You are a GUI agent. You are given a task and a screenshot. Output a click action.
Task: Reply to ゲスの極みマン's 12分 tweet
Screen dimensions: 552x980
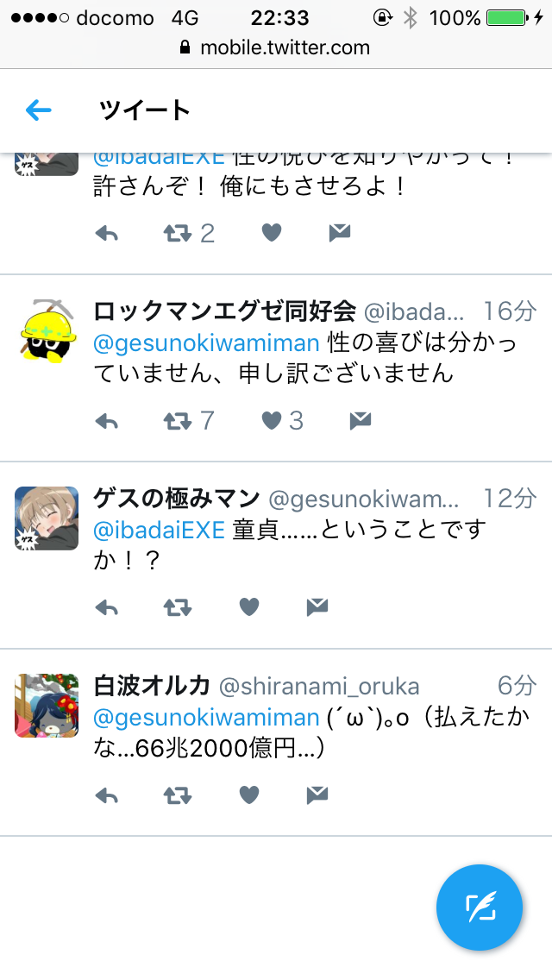pyautogui.click(x=107, y=607)
